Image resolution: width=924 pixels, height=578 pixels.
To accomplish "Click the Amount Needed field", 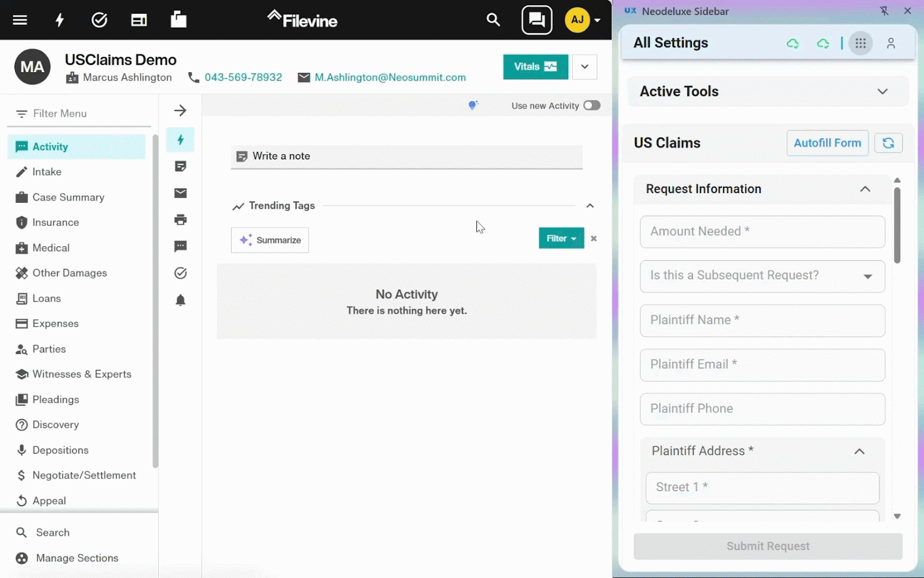I will point(762,232).
